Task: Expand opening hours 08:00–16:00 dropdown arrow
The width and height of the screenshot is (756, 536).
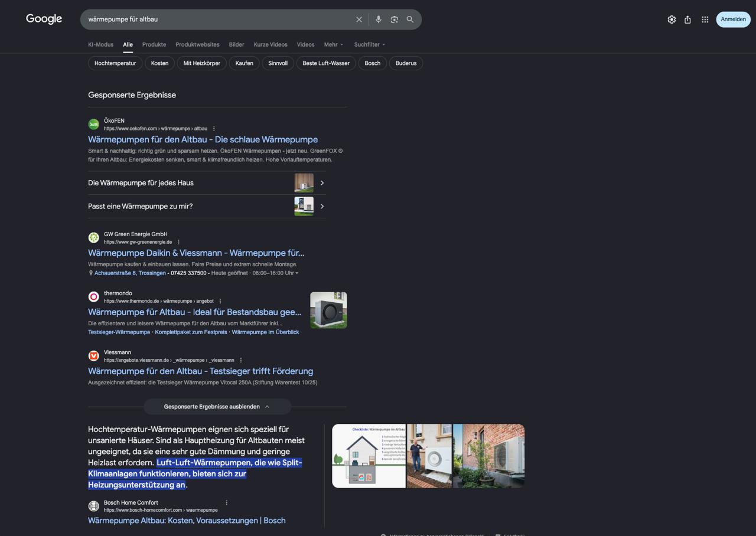Action: pyautogui.click(x=296, y=273)
